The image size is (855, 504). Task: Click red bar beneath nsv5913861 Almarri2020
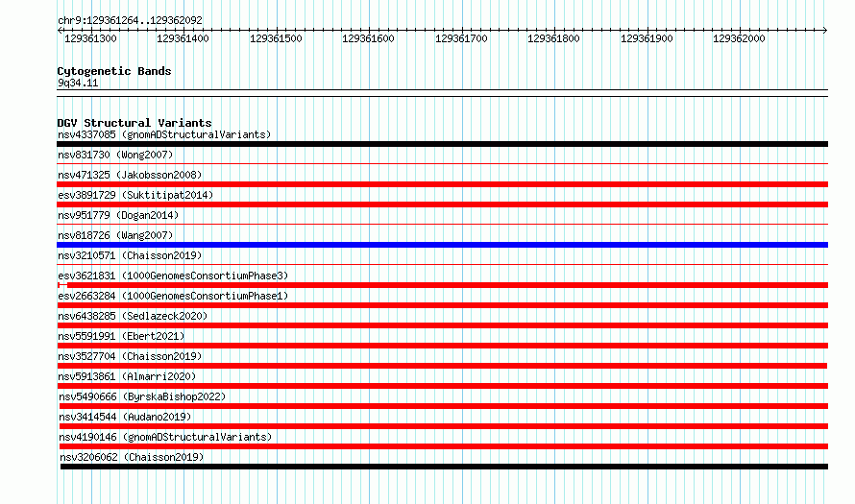point(442,386)
